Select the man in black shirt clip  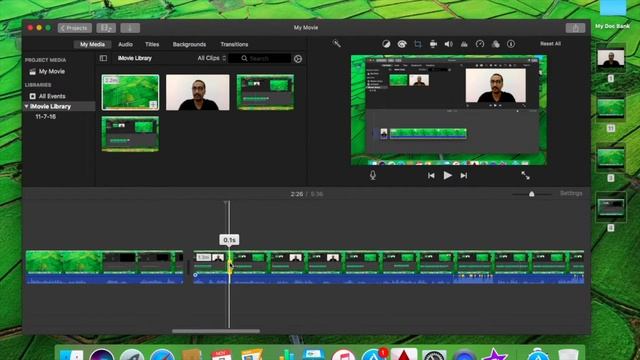198,92
